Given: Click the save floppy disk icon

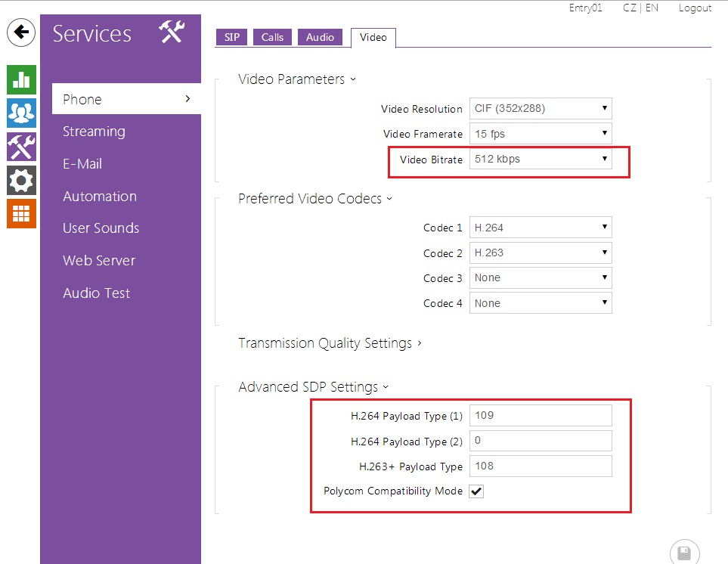Looking at the screenshot, I should tap(684, 553).
